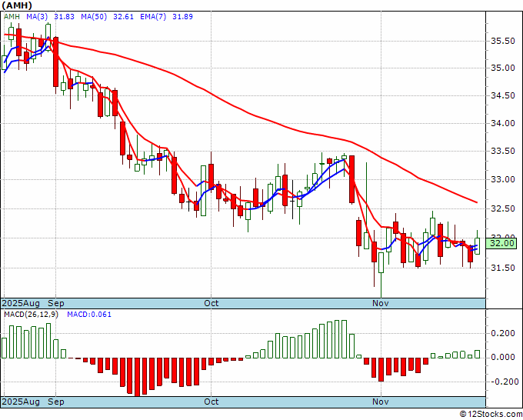Click the 33.50 price axis label

tap(503, 151)
